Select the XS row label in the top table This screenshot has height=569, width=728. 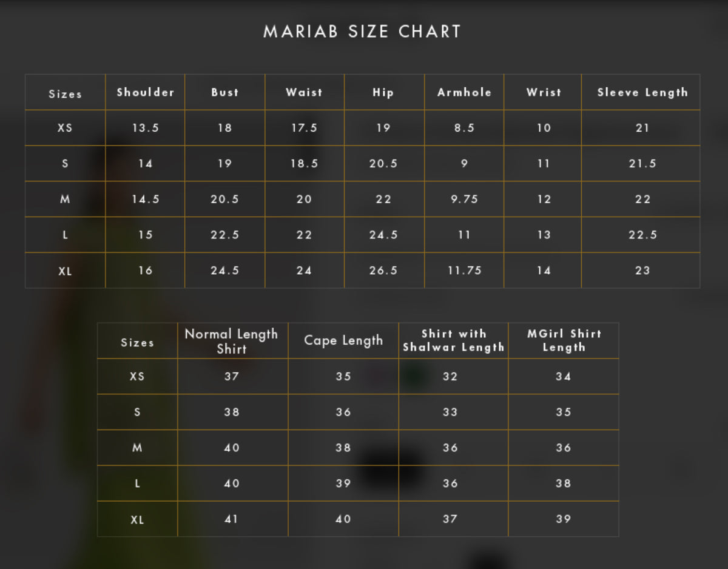pos(65,128)
